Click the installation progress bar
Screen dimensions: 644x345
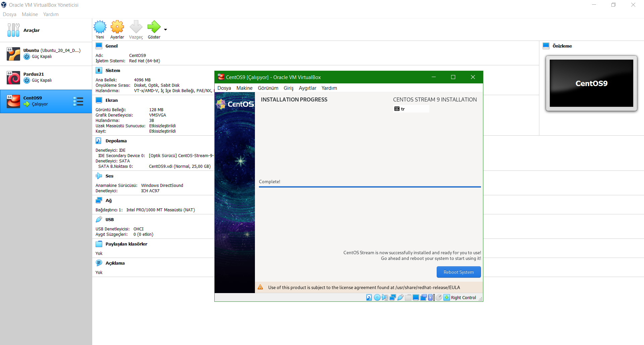(x=370, y=187)
